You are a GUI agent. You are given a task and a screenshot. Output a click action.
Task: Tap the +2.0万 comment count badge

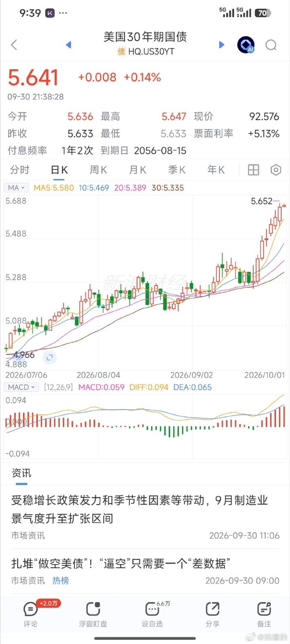48,603
